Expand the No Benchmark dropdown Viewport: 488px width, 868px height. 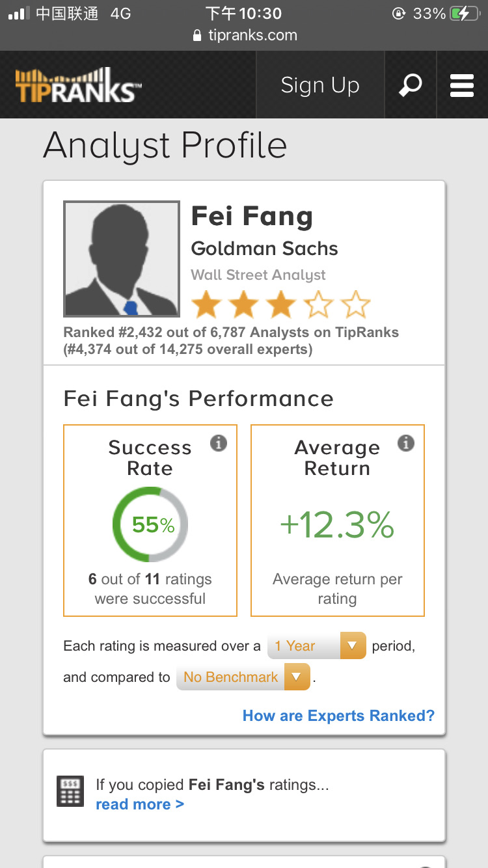[243, 677]
